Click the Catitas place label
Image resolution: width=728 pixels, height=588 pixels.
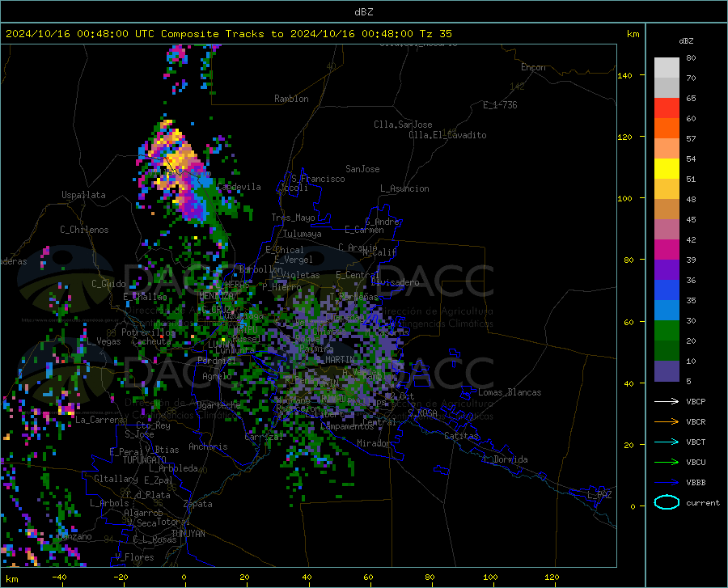pyautogui.click(x=461, y=436)
